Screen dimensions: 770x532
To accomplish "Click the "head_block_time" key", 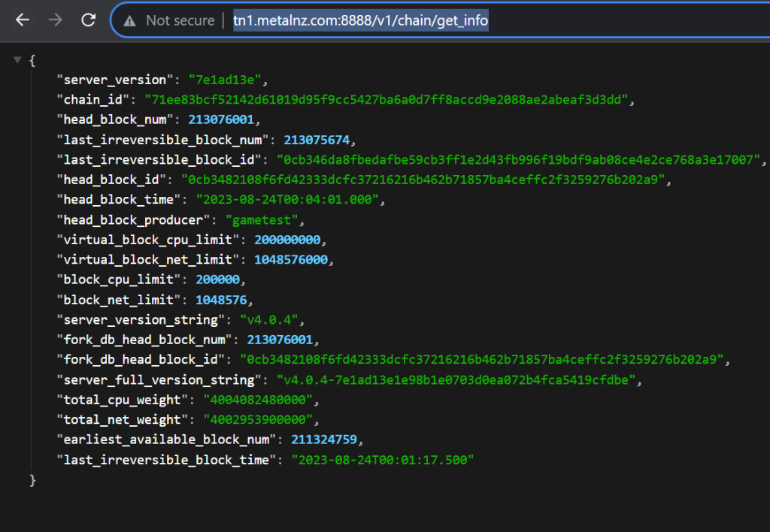I will point(119,200).
